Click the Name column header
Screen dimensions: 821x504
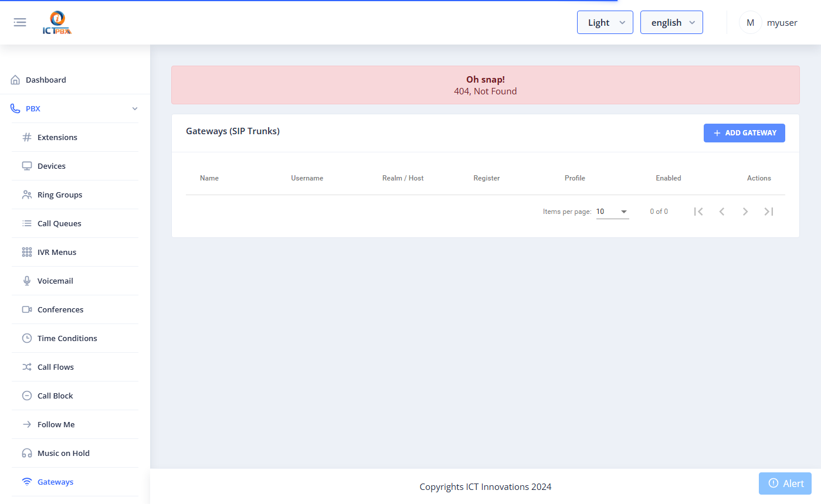pyautogui.click(x=209, y=178)
